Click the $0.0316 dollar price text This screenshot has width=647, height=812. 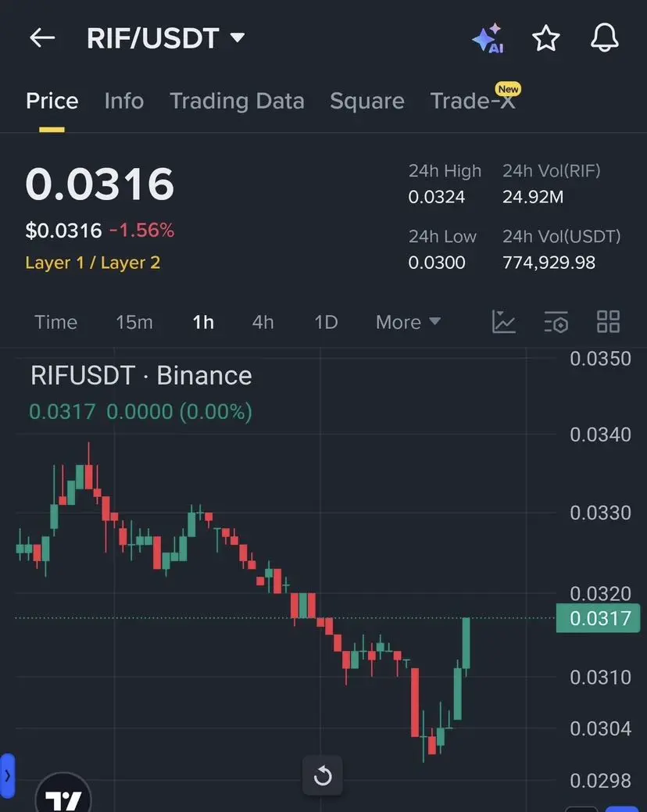[63, 231]
